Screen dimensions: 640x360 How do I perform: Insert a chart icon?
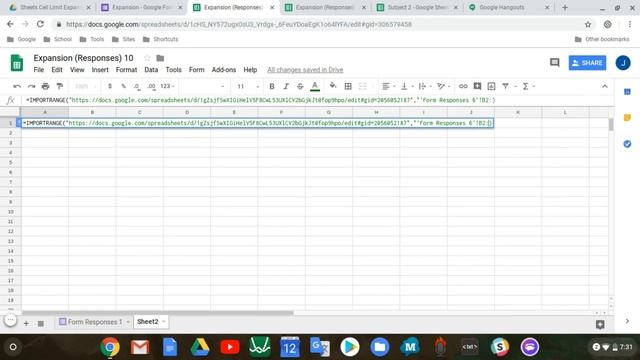(491, 86)
